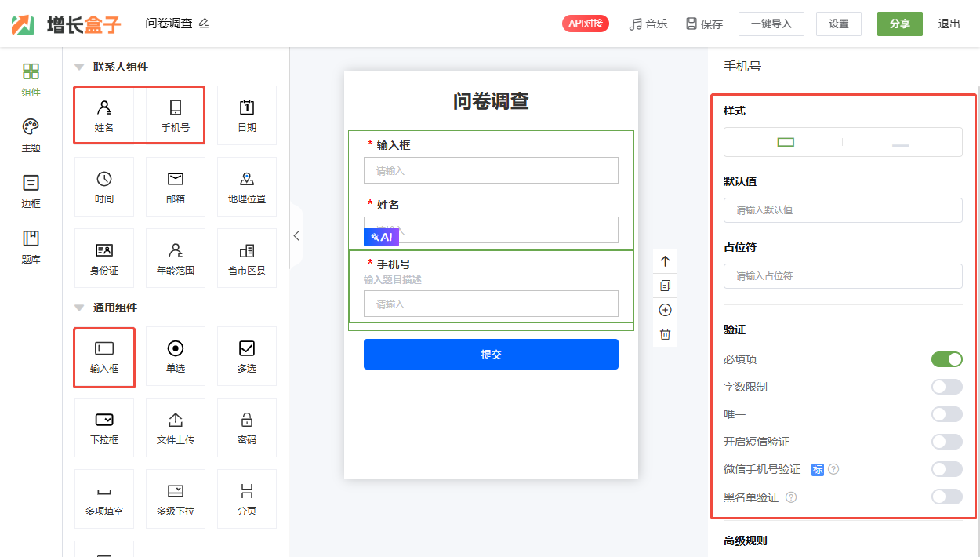Move the 手机号 question up
The height and width of the screenshot is (557, 980).
666,261
